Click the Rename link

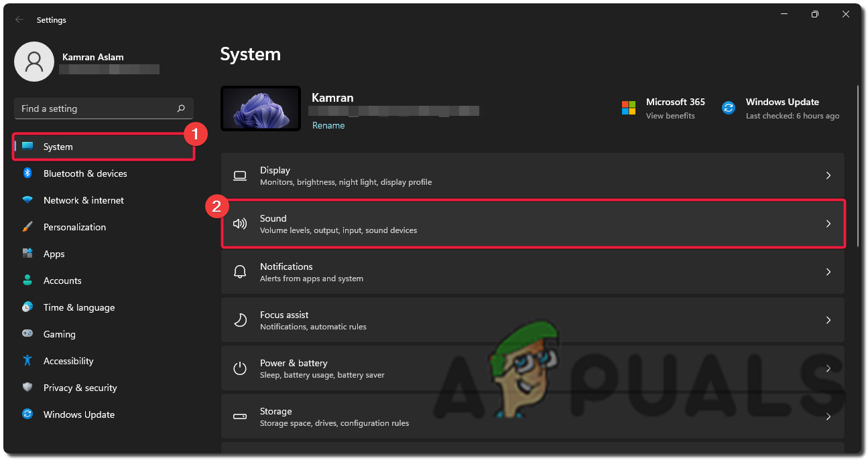click(328, 125)
